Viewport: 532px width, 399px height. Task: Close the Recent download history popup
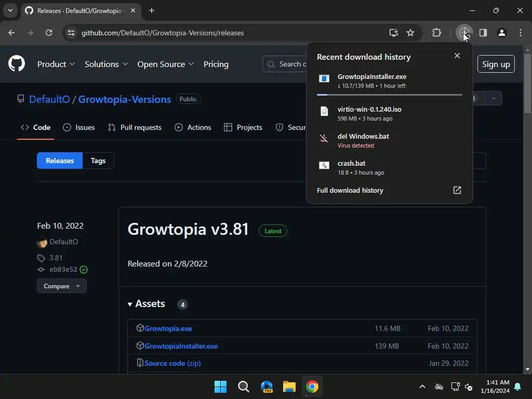click(x=457, y=56)
